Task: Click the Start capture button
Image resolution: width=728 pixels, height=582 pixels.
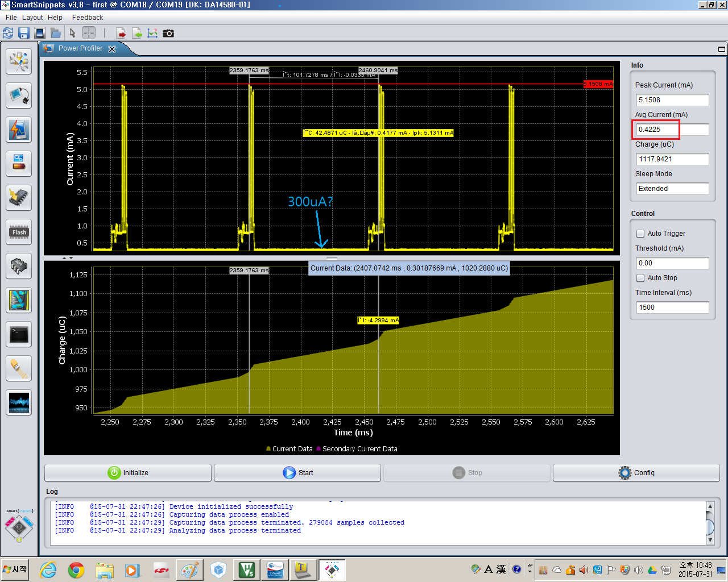Action: point(297,473)
